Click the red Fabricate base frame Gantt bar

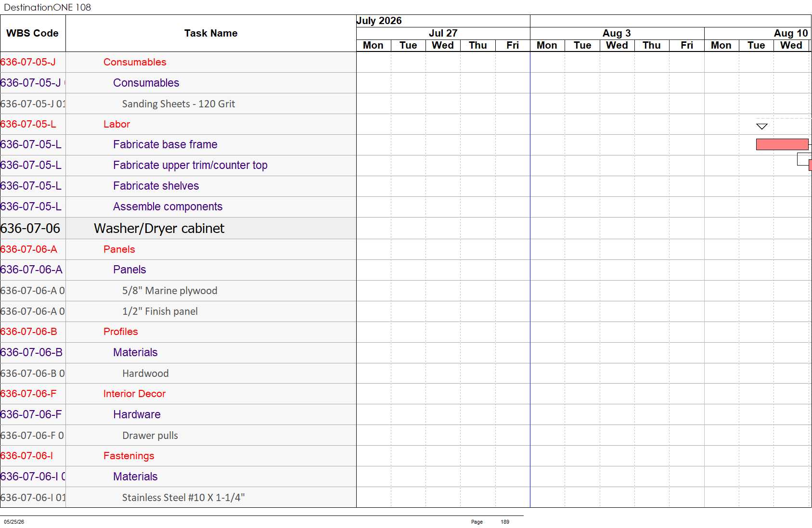click(782, 144)
